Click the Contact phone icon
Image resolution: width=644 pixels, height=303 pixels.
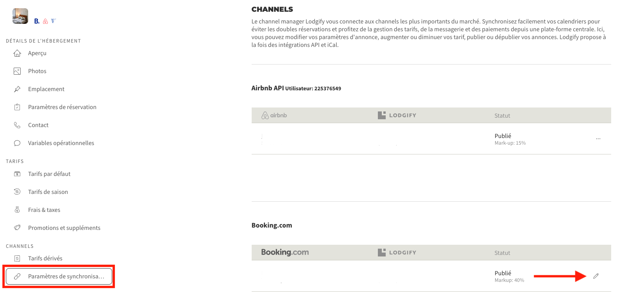click(x=17, y=125)
